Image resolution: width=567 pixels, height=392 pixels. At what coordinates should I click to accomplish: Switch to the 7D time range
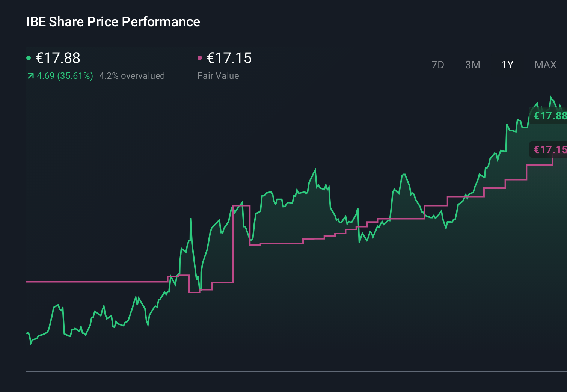[x=438, y=65]
